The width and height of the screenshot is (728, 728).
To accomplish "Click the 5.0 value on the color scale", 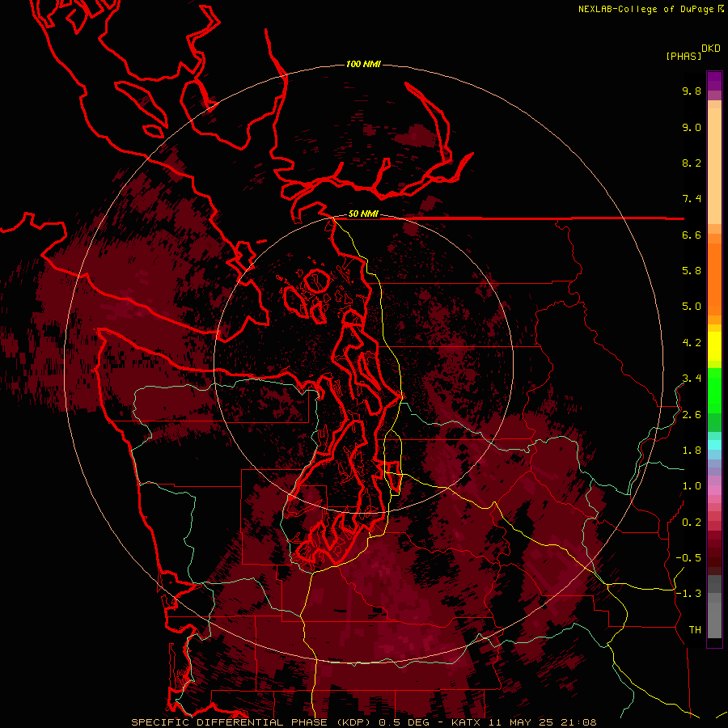I will (x=692, y=307).
